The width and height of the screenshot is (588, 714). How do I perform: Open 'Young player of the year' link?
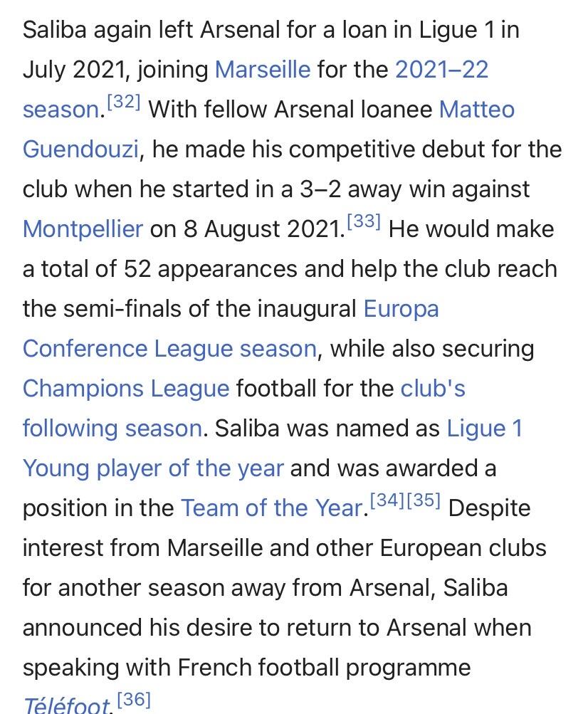coord(153,468)
